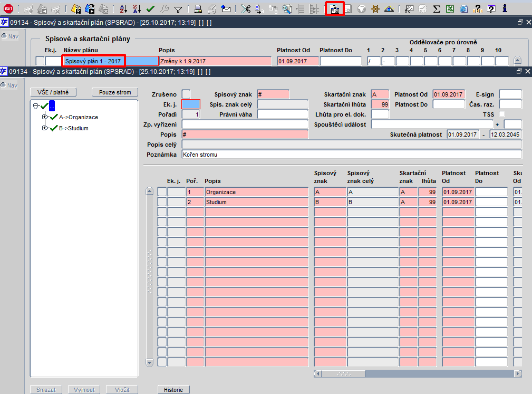532x394 pixels.
Task: Open the Historie button
Action: tap(173, 390)
